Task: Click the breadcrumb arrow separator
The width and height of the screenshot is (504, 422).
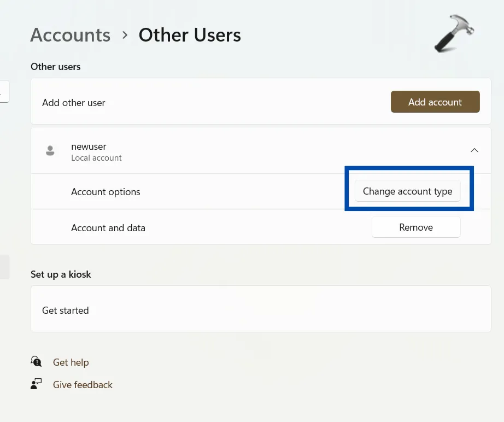Action: point(125,35)
